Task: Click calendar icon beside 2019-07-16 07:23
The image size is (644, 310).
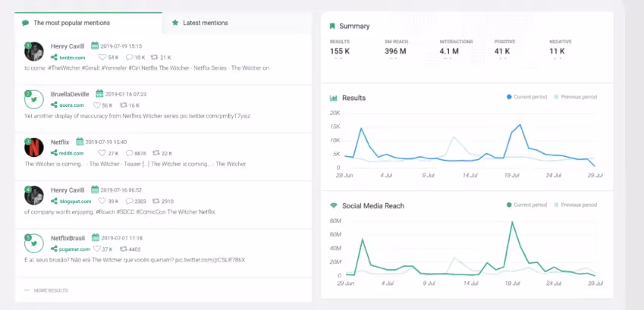Action: point(99,94)
